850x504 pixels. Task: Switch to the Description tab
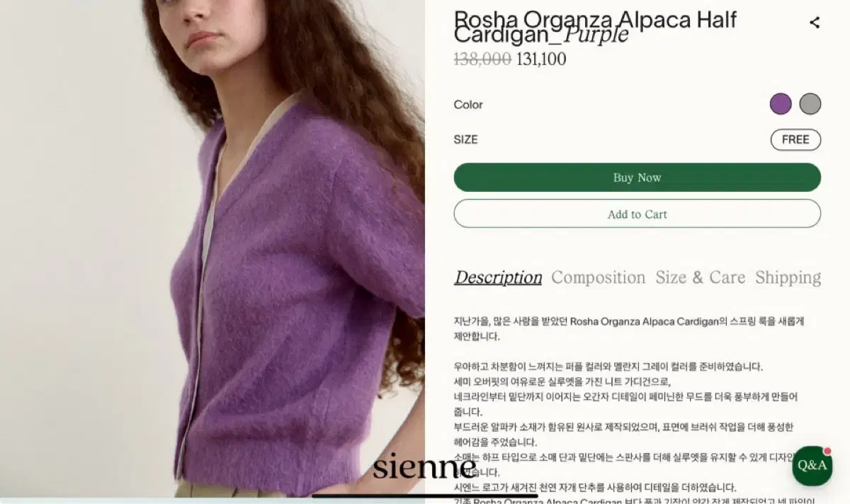(x=498, y=277)
